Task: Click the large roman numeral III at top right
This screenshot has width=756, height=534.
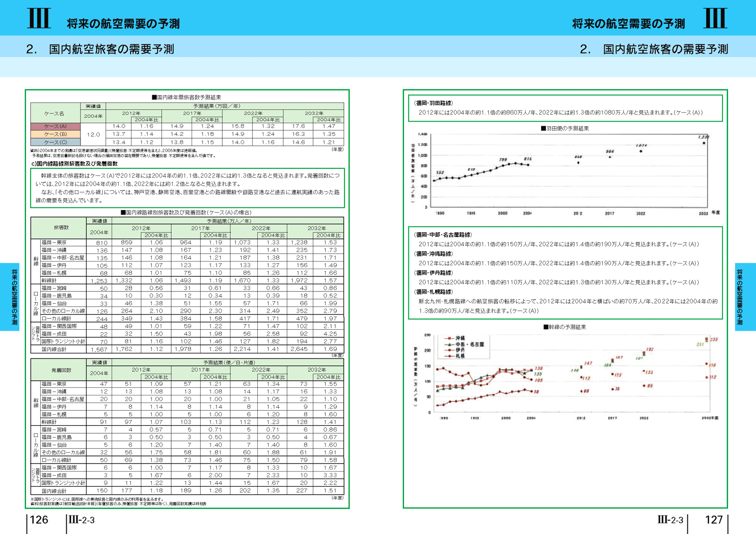Action: [x=715, y=18]
